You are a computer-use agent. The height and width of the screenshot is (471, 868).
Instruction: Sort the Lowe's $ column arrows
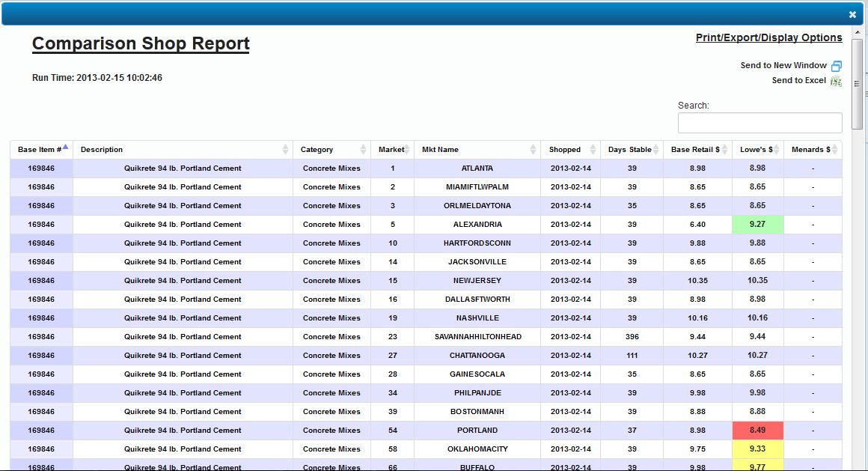click(x=777, y=149)
